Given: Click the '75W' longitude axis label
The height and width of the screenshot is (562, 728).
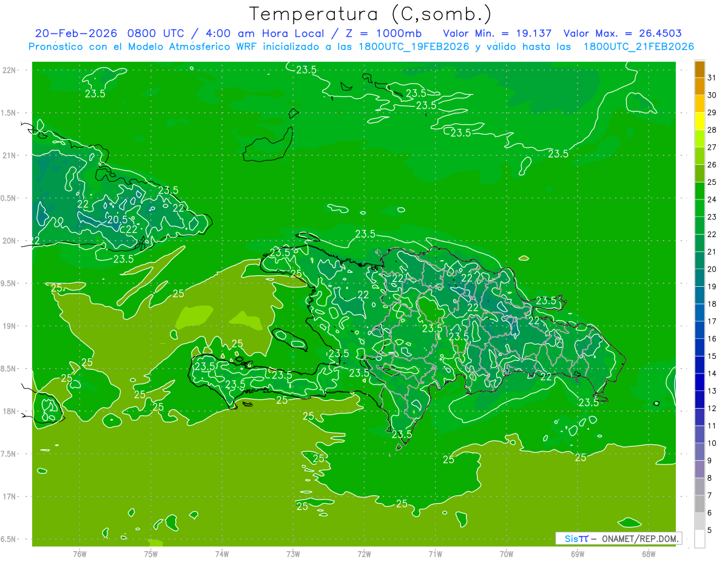Looking at the screenshot, I should [x=151, y=554].
